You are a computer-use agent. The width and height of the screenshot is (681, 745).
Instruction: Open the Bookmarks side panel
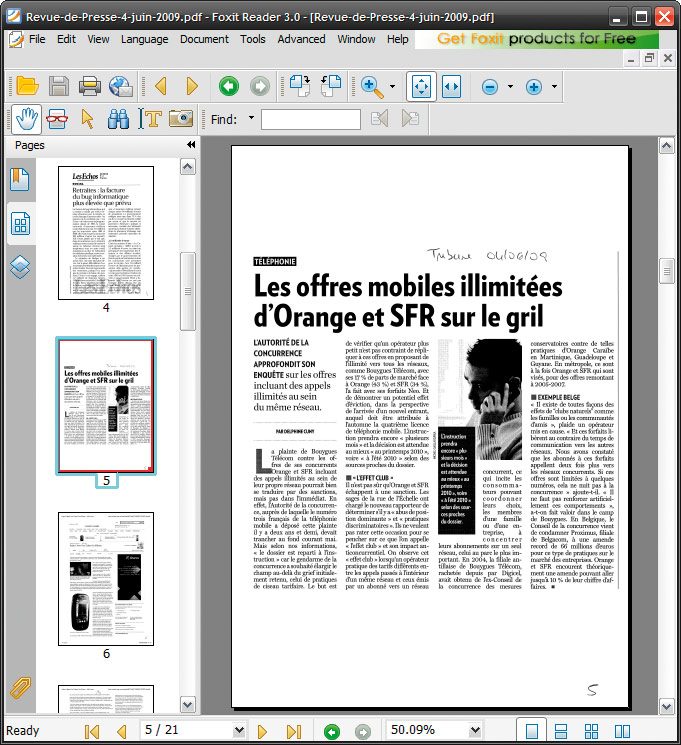click(20, 179)
